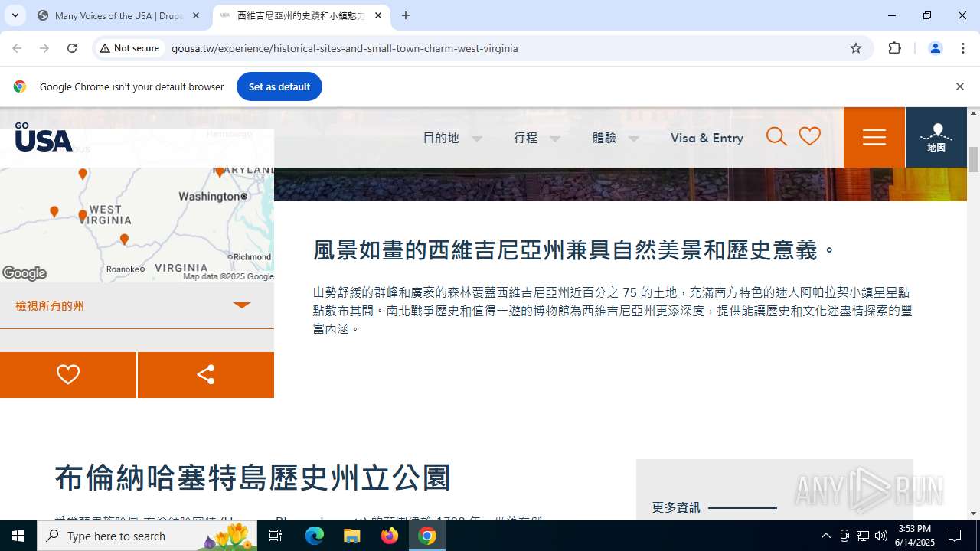
Task: Open Task View on the taskbar
Action: [x=276, y=536]
